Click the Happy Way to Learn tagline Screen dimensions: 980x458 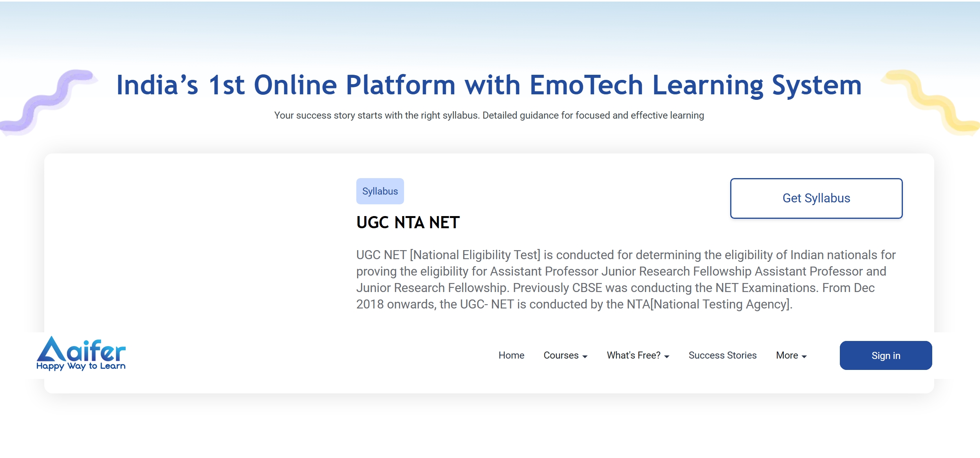click(81, 366)
